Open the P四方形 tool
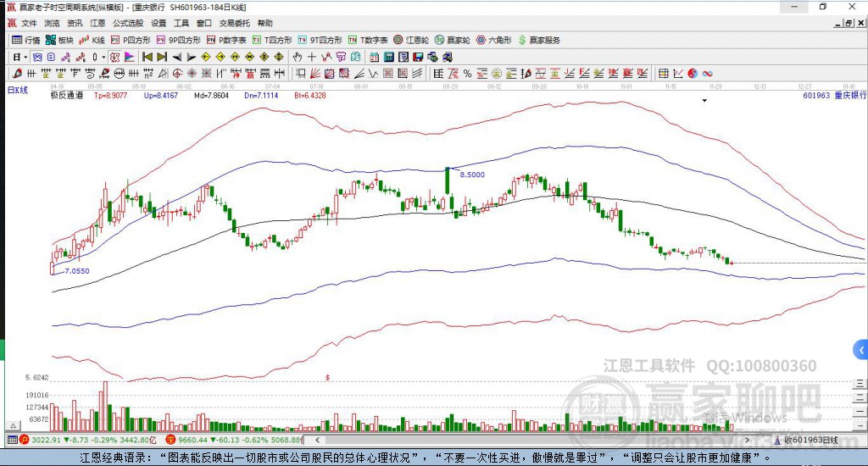Image resolution: width=868 pixels, height=466 pixels. [x=131, y=40]
